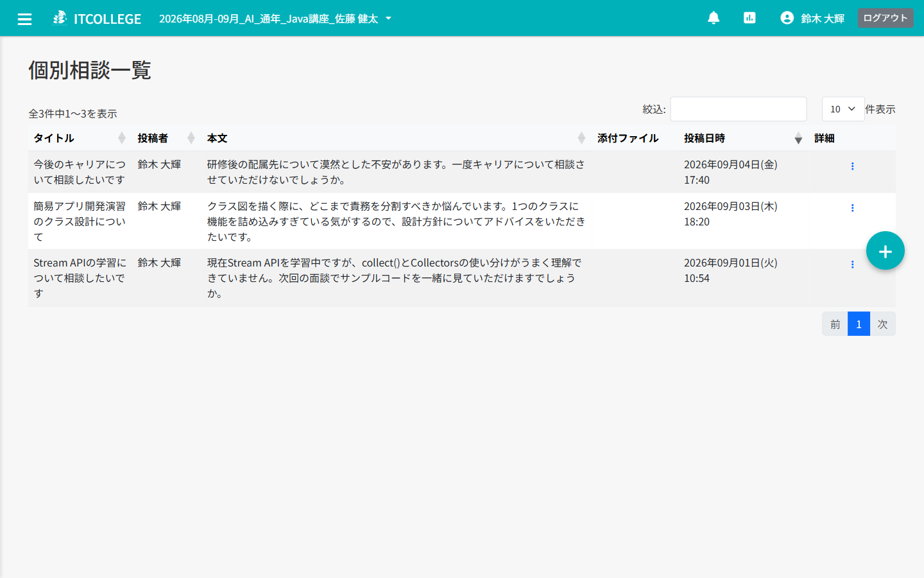Sort the table by 投稿日時 column
924x578 pixels.
pos(743,138)
